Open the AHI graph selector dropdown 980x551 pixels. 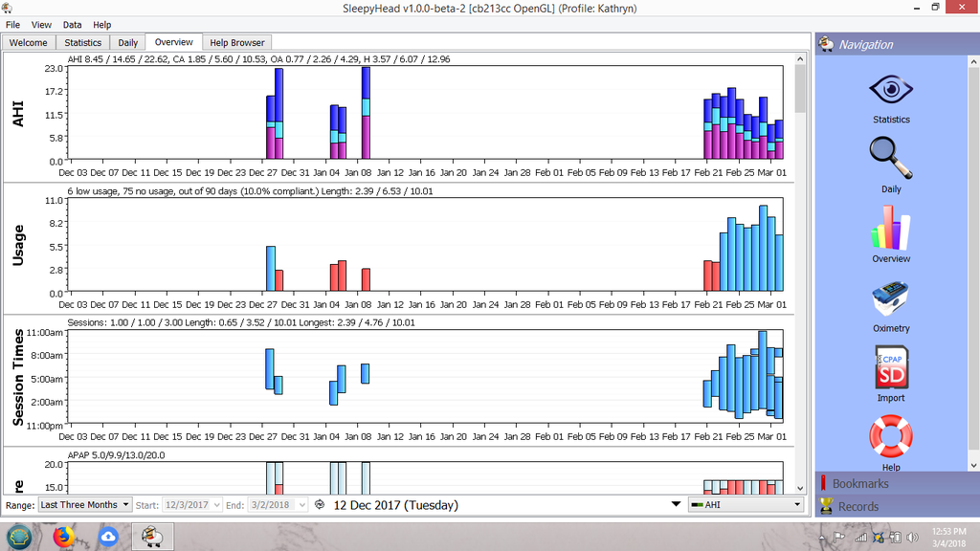pos(746,505)
